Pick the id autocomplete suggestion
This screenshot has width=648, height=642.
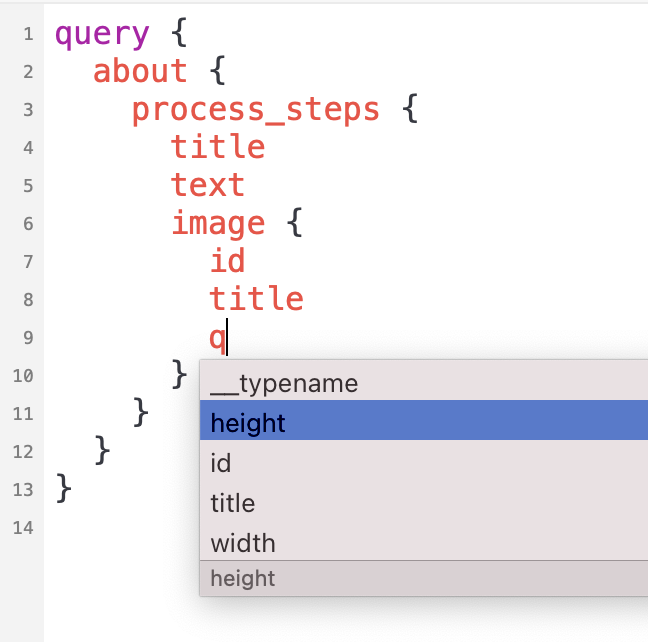pyautogui.click(x=424, y=460)
